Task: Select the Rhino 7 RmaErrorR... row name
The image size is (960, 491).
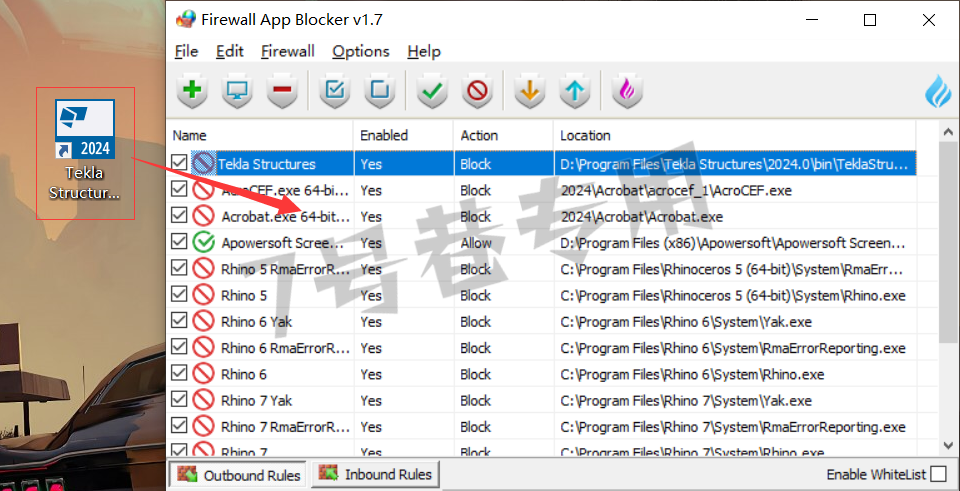Action: tap(286, 427)
